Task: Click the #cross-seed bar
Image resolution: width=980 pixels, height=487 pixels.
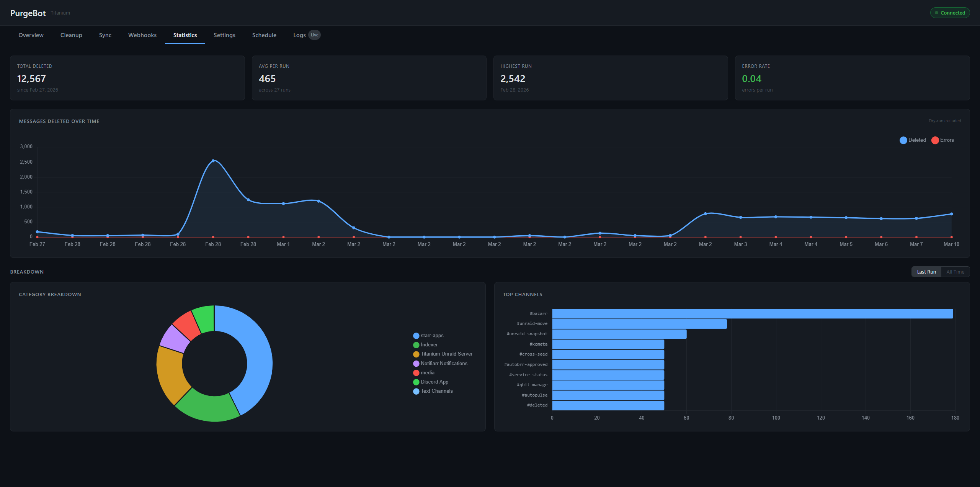Action: click(608, 354)
